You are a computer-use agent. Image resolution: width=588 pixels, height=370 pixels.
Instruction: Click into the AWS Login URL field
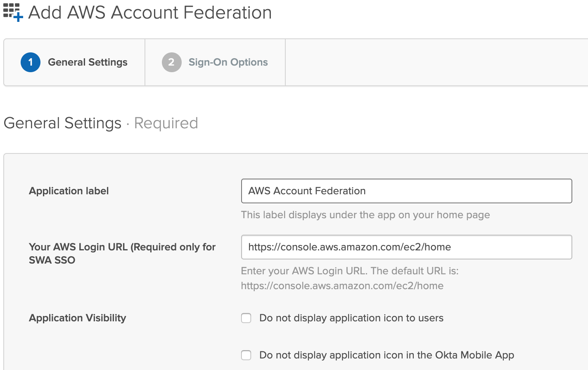point(406,247)
